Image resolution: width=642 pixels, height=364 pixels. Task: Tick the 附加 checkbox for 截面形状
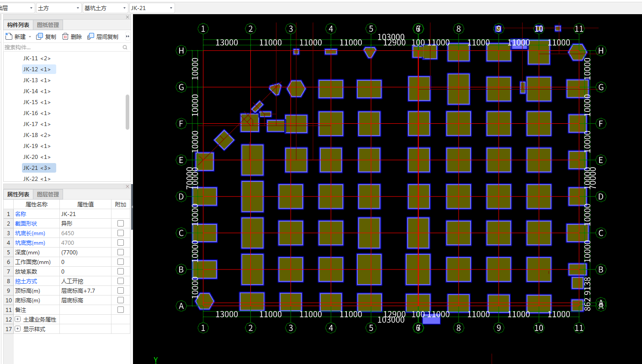pos(121,224)
